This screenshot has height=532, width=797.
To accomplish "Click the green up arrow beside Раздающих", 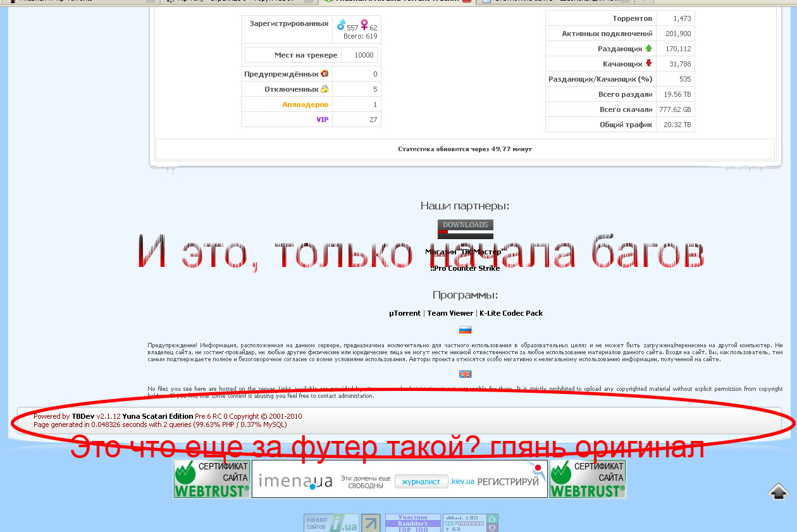I will click(x=648, y=49).
